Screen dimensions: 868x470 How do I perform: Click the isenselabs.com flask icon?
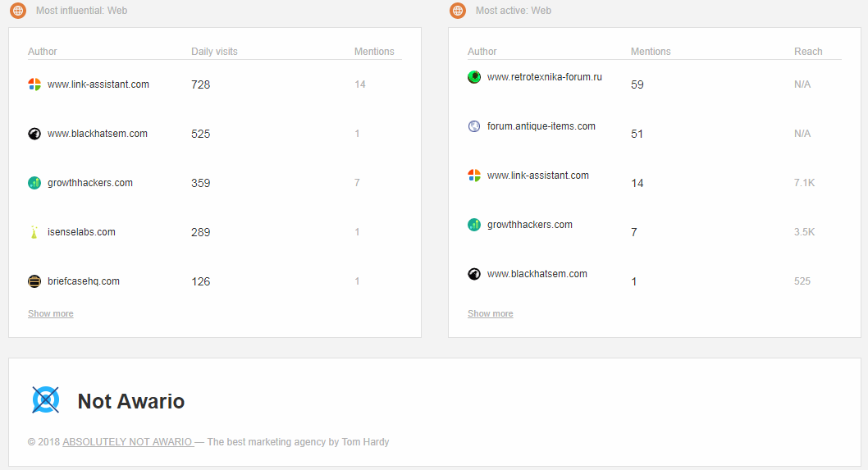pos(34,232)
